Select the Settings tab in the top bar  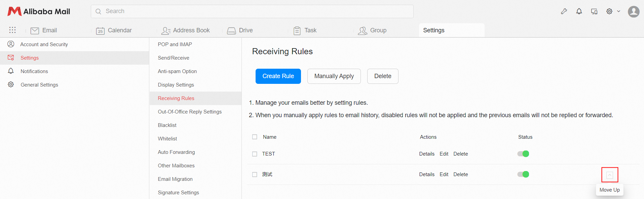coord(451,30)
